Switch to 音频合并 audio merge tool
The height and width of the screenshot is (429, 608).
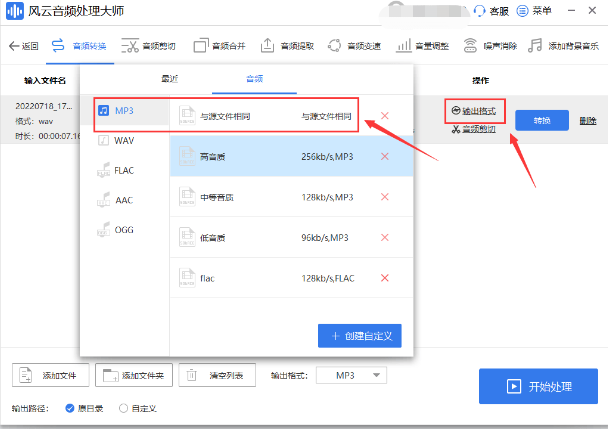click(x=219, y=46)
